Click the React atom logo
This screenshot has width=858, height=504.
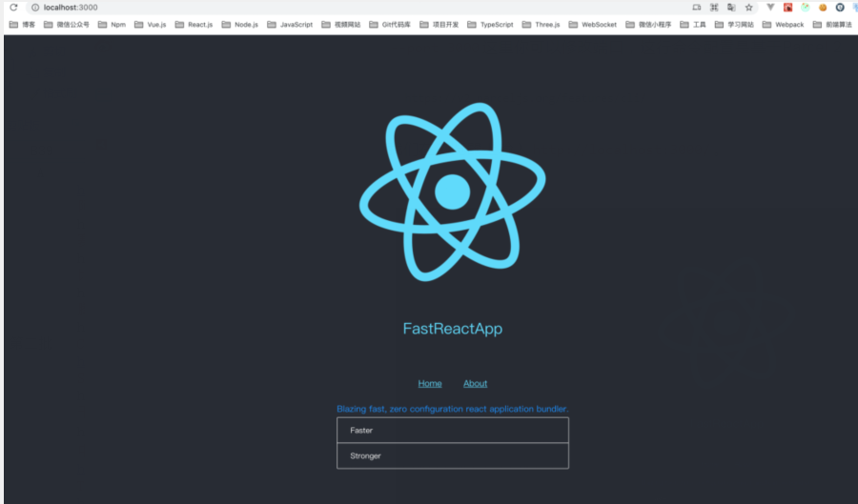(x=452, y=192)
